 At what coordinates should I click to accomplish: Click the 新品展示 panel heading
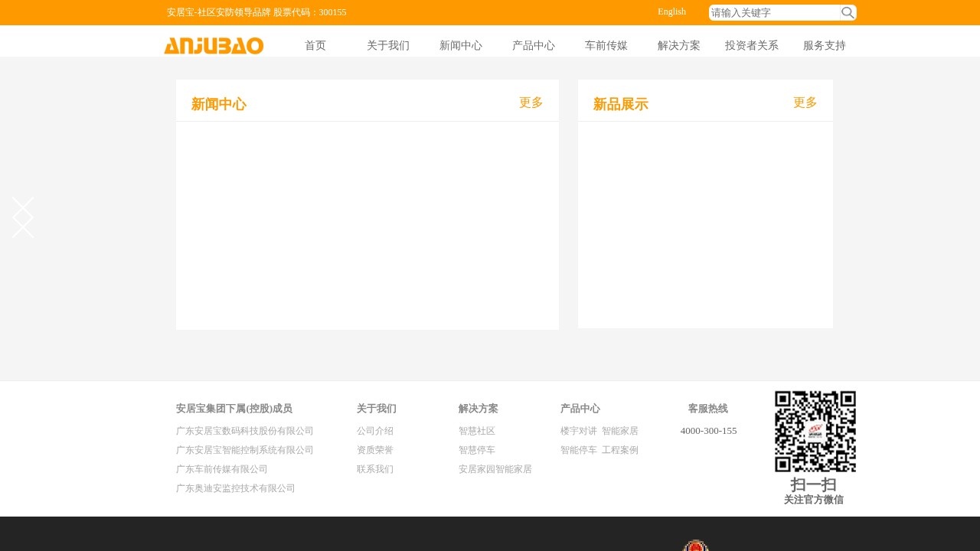tap(621, 104)
